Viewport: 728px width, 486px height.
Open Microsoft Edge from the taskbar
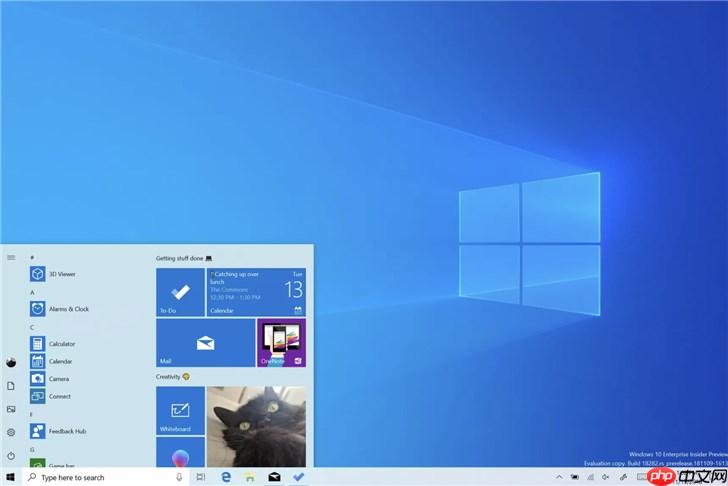pyautogui.click(x=225, y=478)
